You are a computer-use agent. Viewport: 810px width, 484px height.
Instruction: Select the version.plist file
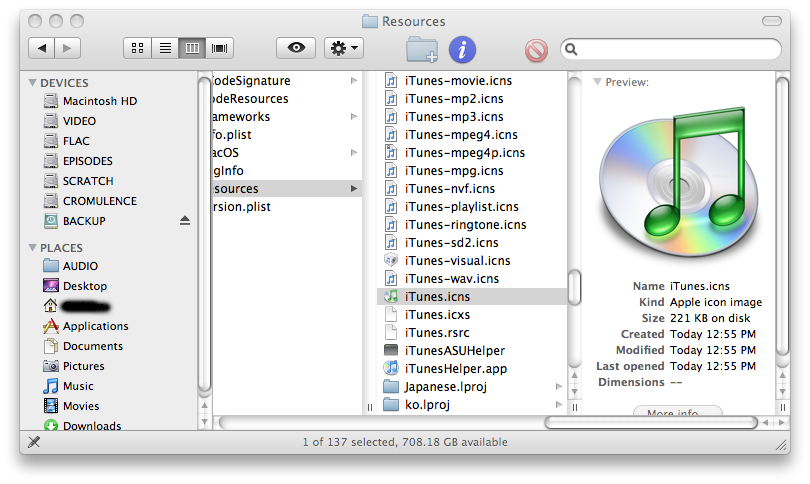point(287,207)
